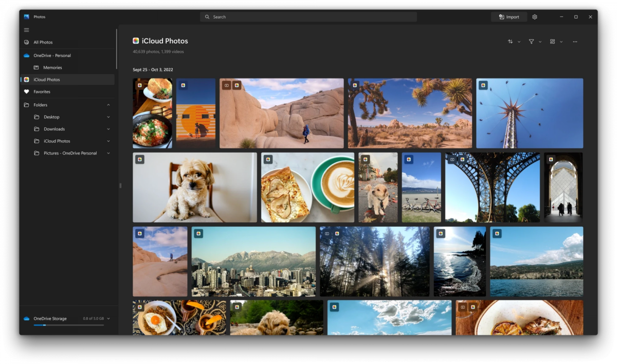Expand the Desktop folder chevron

point(108,117)
